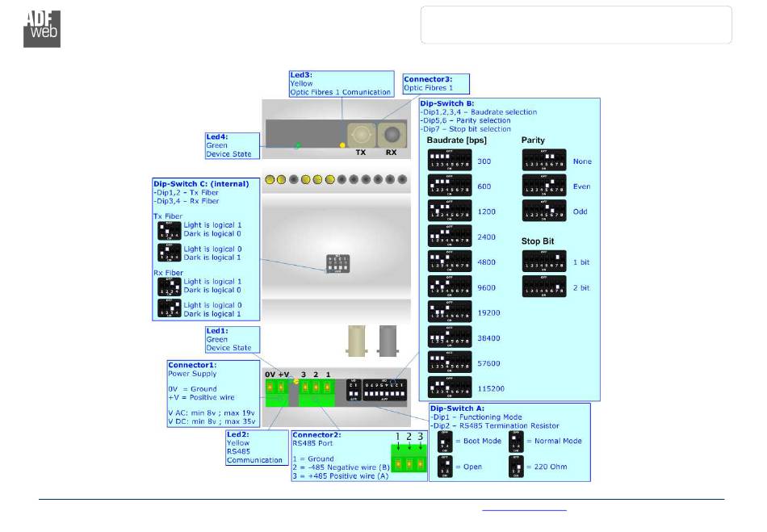Viewport: 767px width, 532px height.
Task: Click the "Led1:" heading
Action: pyautogui.click(x=217, y=331)
